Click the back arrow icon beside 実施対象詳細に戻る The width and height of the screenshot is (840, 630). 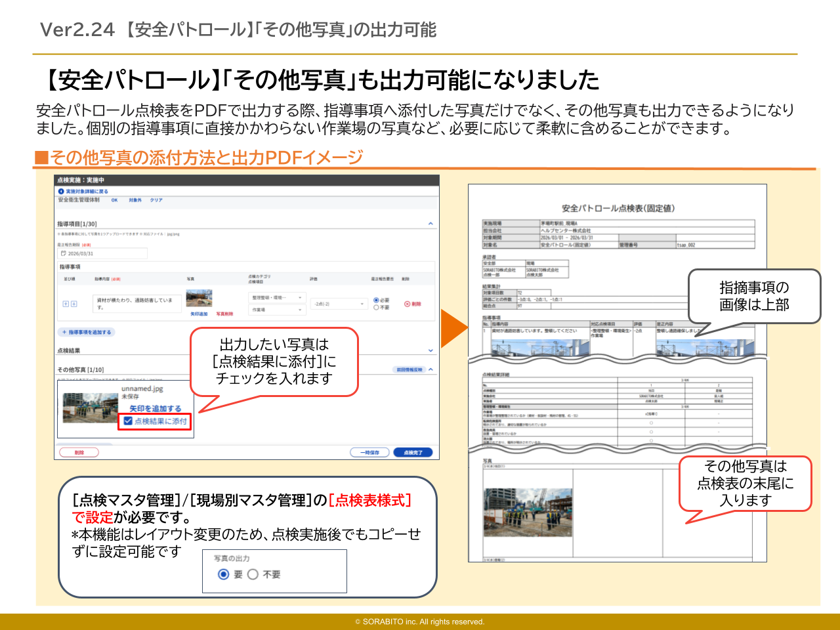click(x=62, y=192)
